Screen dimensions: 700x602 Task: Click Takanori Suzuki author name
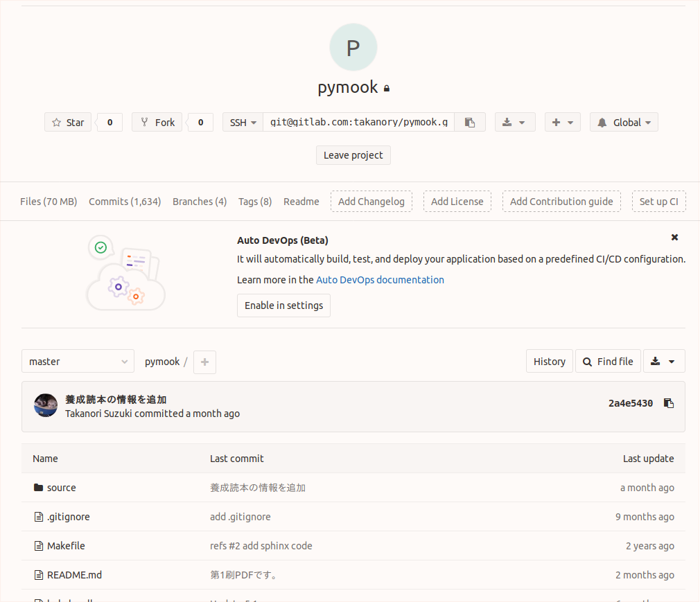coord(98,414)
